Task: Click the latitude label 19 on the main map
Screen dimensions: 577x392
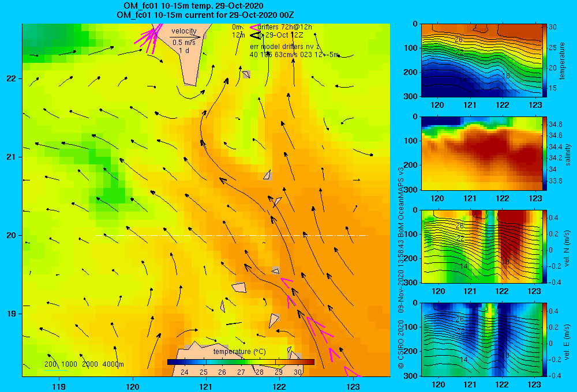Action: click(x=11, y=314)
